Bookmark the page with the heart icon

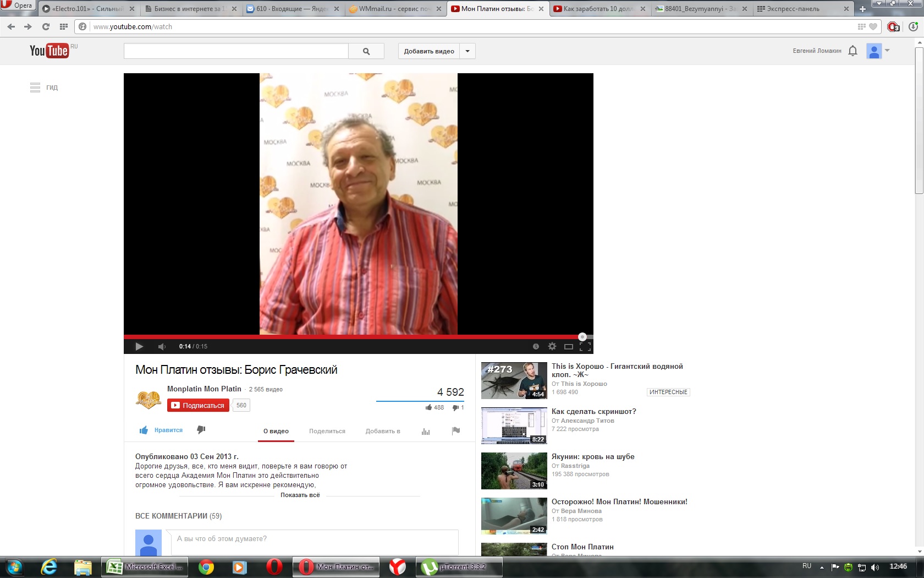[873, 26]
